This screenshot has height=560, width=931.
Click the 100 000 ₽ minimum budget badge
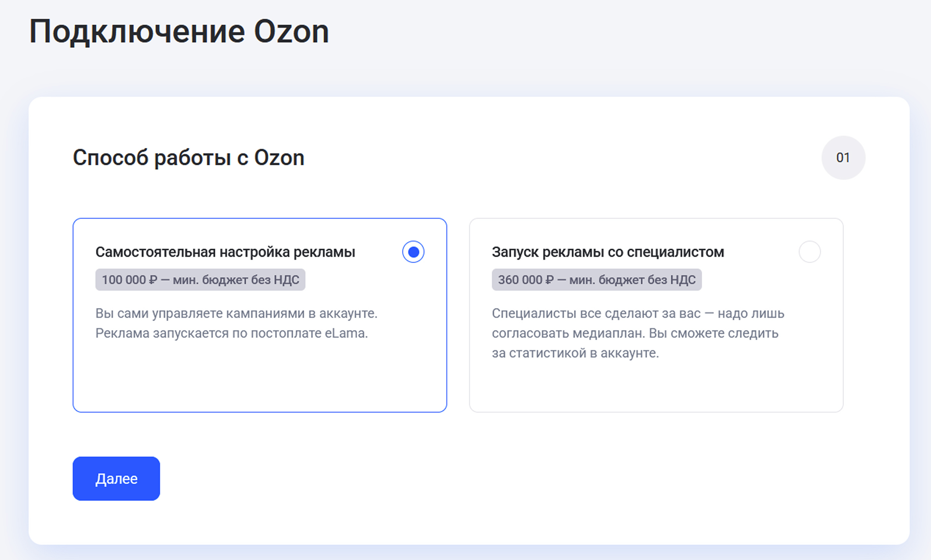[200, 280]
